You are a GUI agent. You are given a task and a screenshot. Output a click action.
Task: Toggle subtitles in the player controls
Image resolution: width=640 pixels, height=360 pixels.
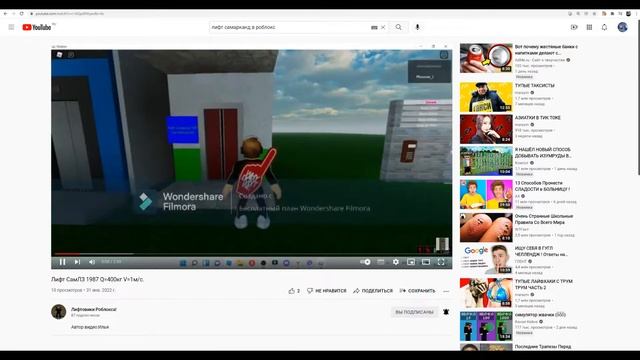click(x=380, y=262)
